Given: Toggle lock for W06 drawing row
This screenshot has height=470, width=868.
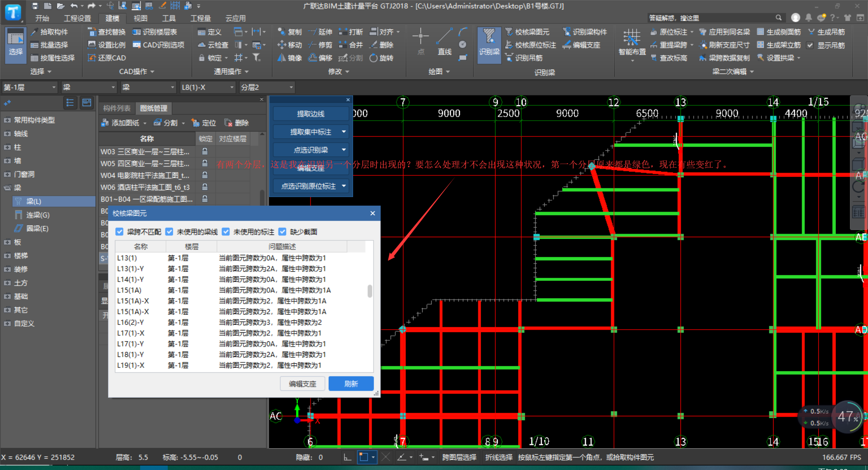Looking at the screenshot, I should [x=205, y=187].
